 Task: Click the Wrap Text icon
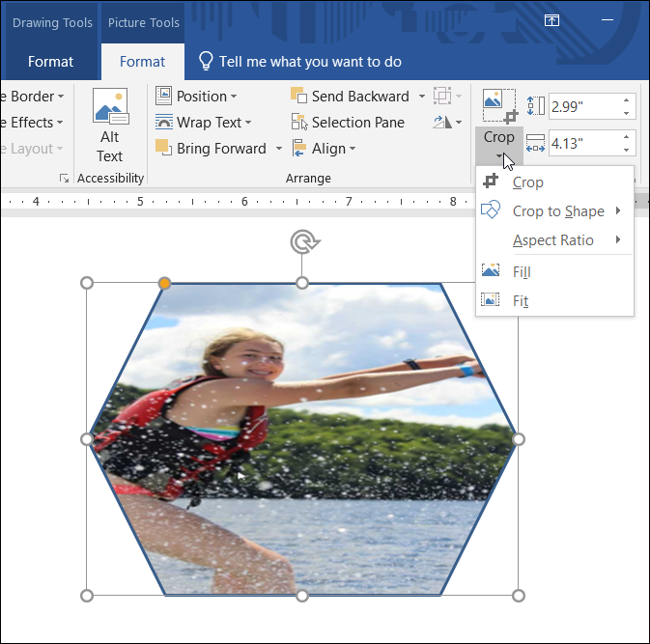pyautogui.click(x=164, y=123)
